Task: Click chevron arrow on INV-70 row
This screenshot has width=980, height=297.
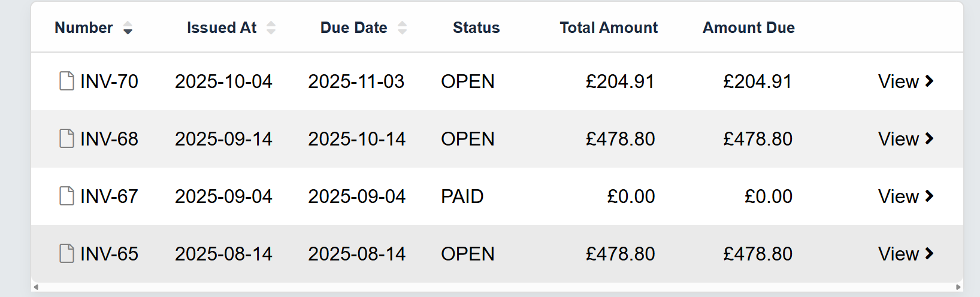Action: 929,81
